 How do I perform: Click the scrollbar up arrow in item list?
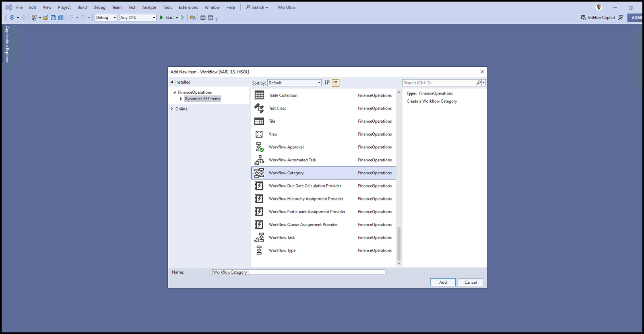399,92
